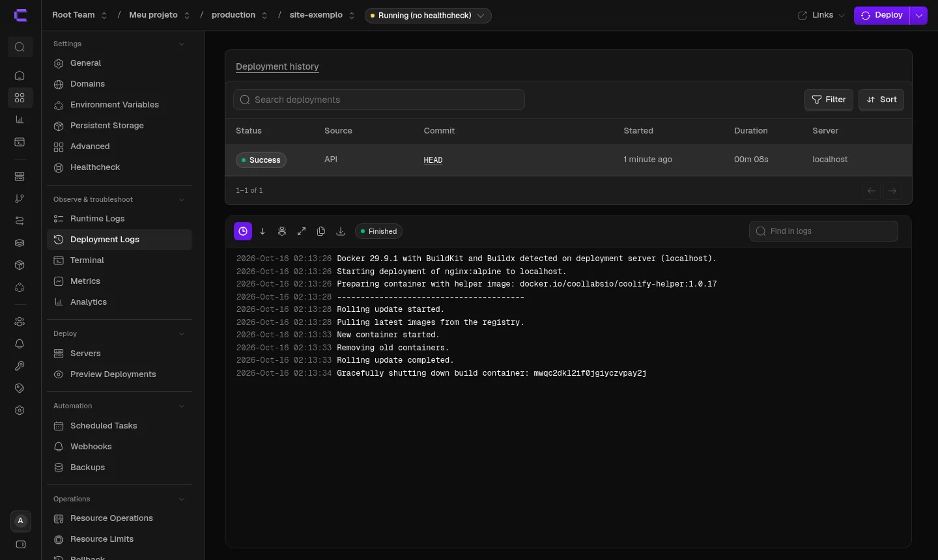Image resolution: width=938 pixels, height=560 pixels.
Task: Download the deployment logs
Action: [x=341, y=231]
